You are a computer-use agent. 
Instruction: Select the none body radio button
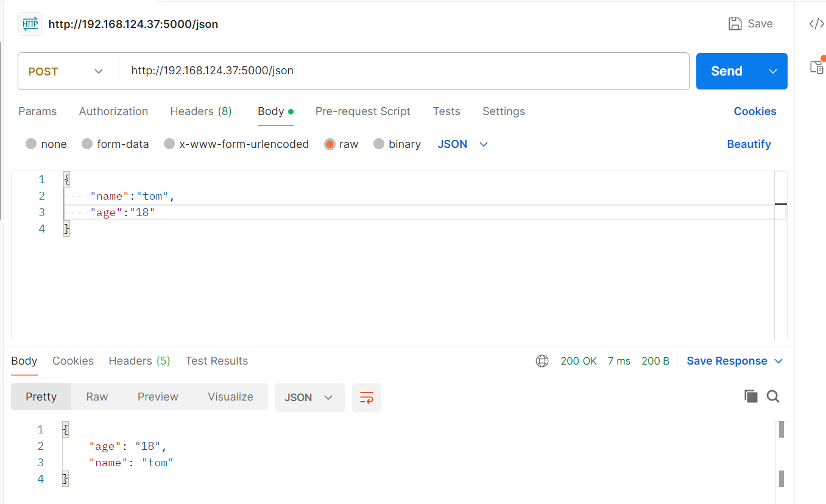pos(31,144)
